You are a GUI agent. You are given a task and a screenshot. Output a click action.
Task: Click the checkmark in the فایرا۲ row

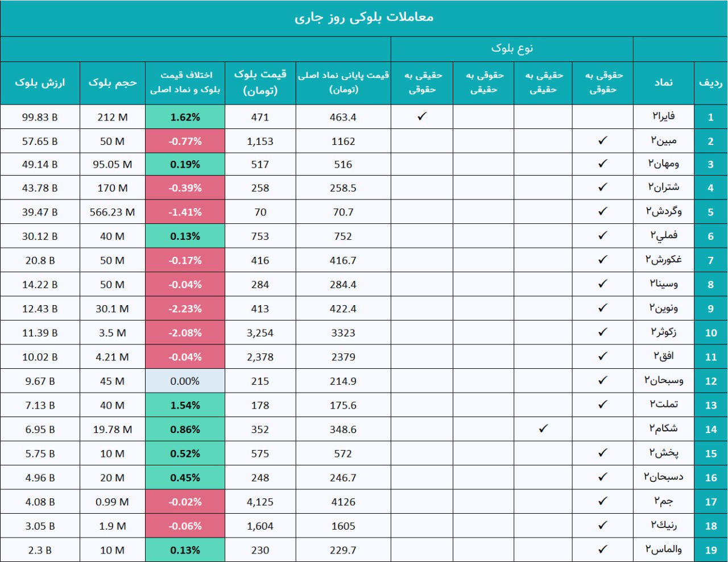[x=421, y=116]
